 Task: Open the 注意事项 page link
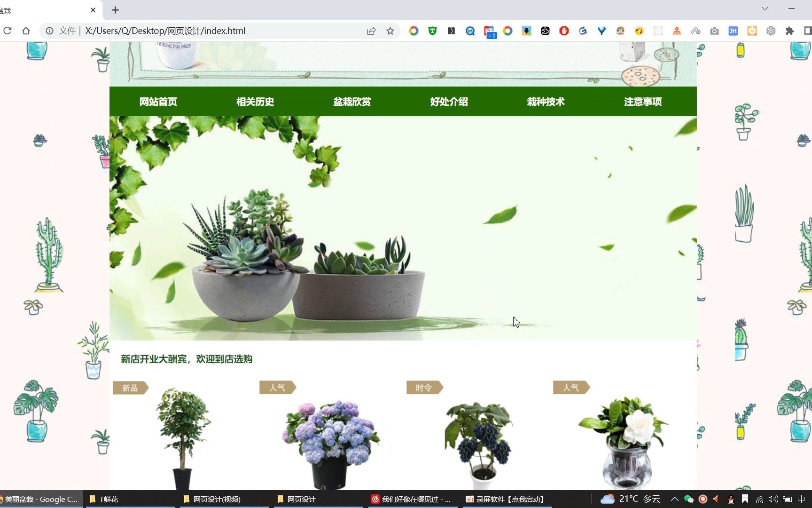click(642, 102)
